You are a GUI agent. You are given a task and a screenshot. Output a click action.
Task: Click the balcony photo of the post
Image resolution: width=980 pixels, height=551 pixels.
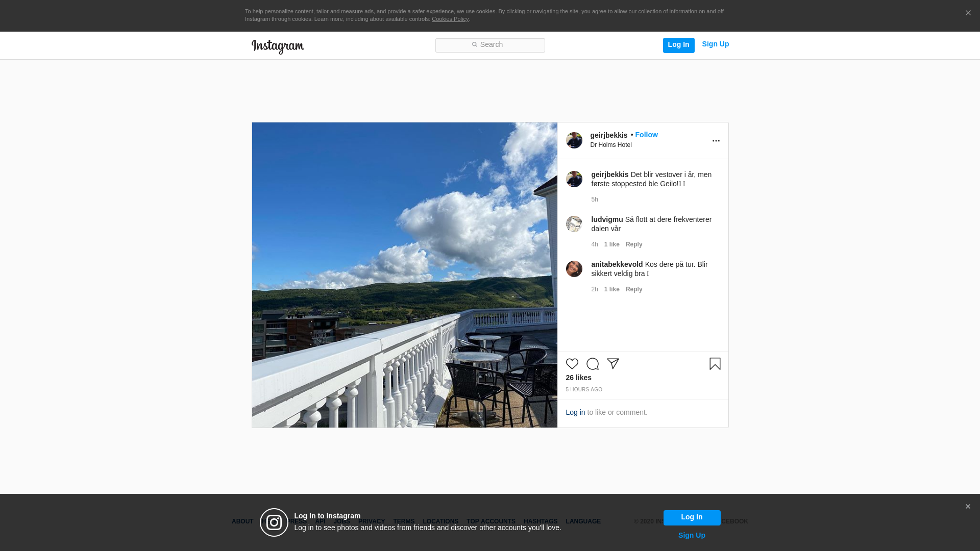(x=404, y=275)
